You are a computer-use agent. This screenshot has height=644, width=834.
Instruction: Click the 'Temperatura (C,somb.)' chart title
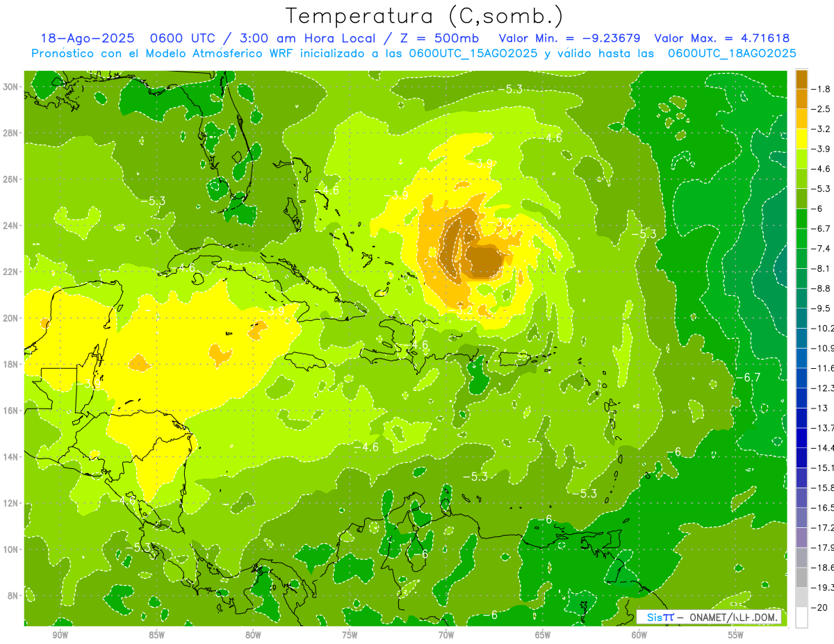coord(424,17)
